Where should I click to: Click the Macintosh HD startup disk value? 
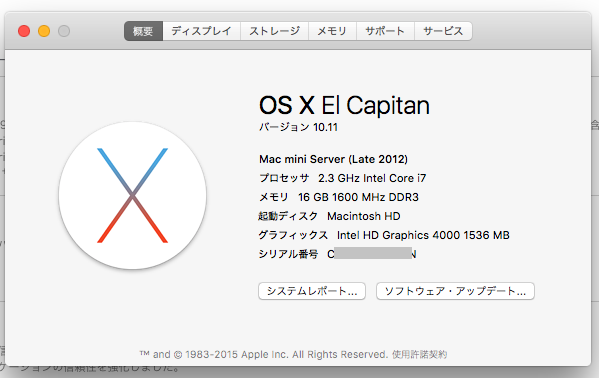point(364,216)
